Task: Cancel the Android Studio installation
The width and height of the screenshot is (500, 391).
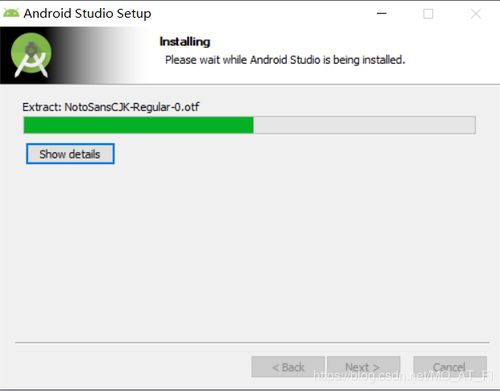Action: (x=450, y=367)
